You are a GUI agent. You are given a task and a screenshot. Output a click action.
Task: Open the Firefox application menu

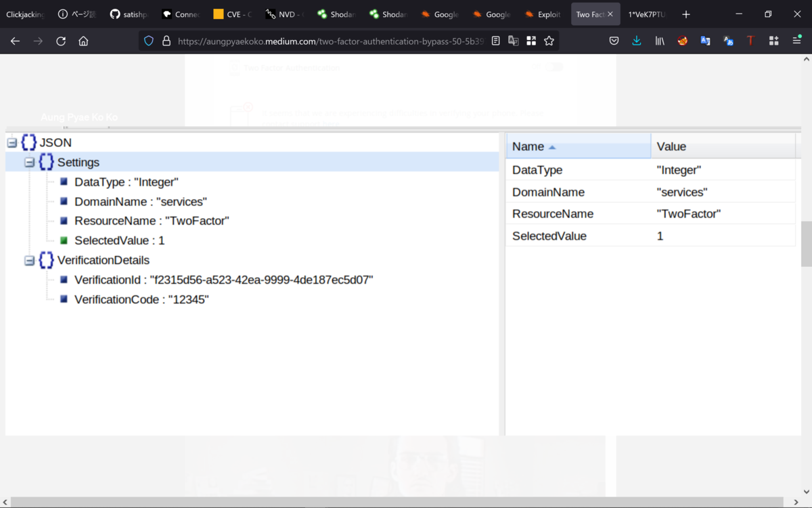click(x=796, y=41)
